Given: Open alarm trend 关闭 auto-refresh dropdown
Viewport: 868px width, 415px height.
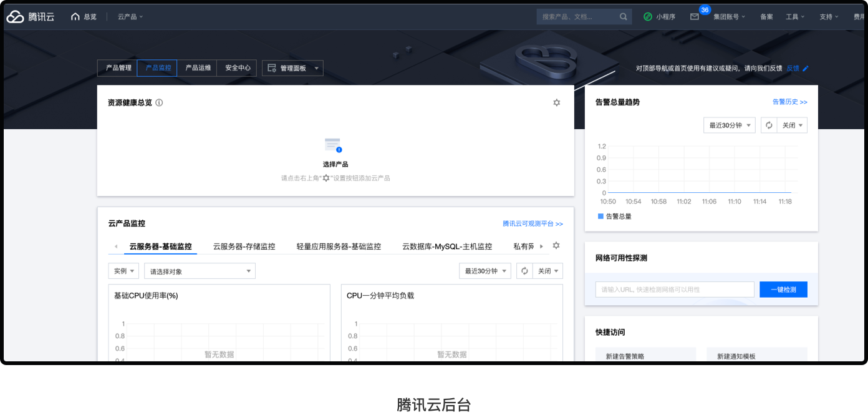Looking at the screenshot, I should (x=792, y=125).
